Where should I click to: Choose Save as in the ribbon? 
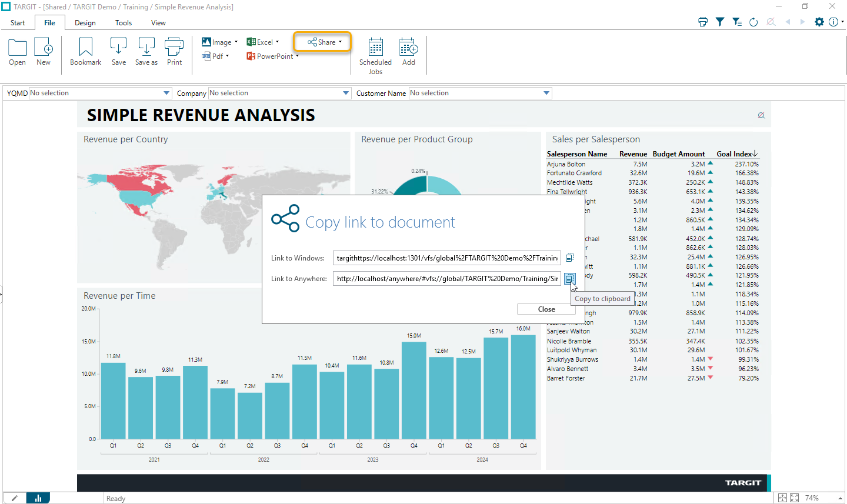(146, 52)
